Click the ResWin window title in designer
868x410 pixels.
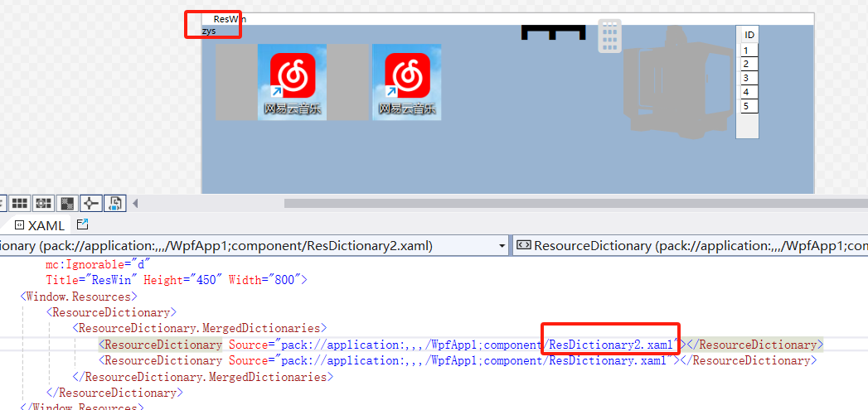[230, 19]
